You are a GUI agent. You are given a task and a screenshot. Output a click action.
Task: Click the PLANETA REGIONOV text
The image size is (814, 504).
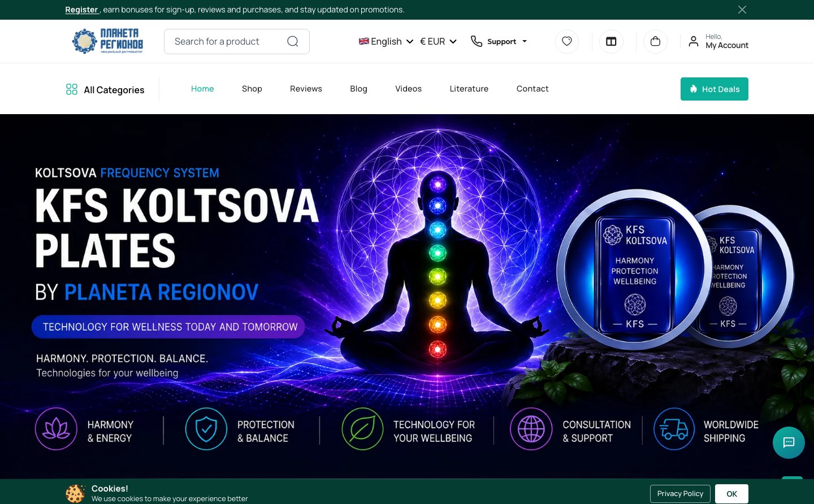tap(161, 292)
